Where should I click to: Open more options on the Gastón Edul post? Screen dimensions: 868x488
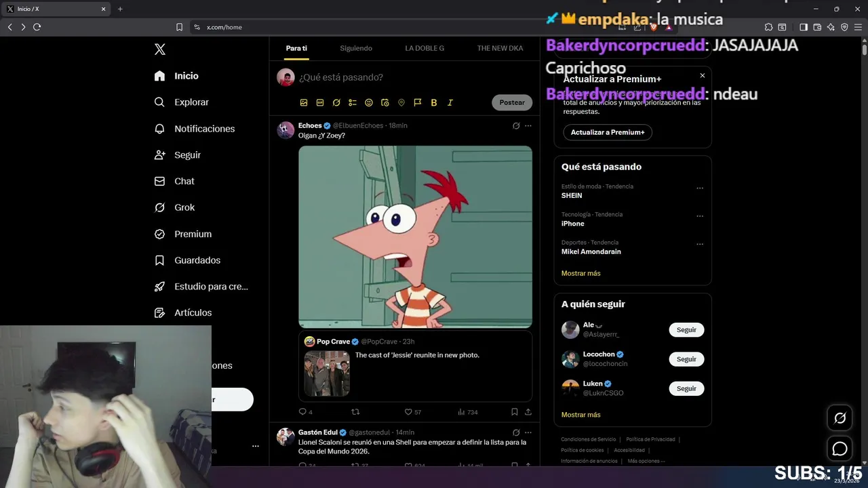click(528, 432)
